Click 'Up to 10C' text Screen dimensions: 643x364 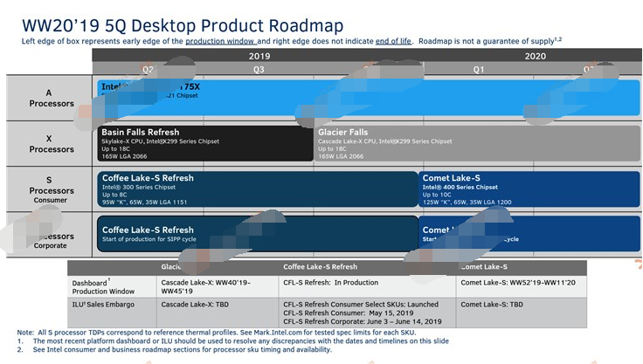pos(437,195)
